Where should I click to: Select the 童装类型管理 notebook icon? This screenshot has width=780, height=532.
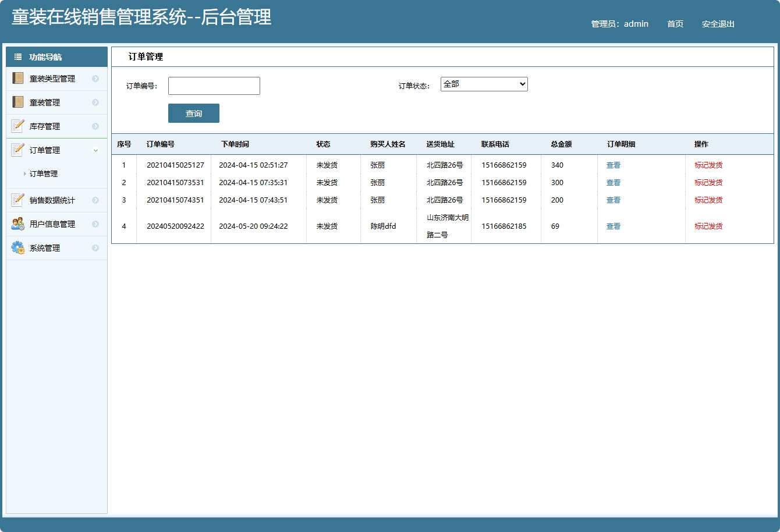17,78
